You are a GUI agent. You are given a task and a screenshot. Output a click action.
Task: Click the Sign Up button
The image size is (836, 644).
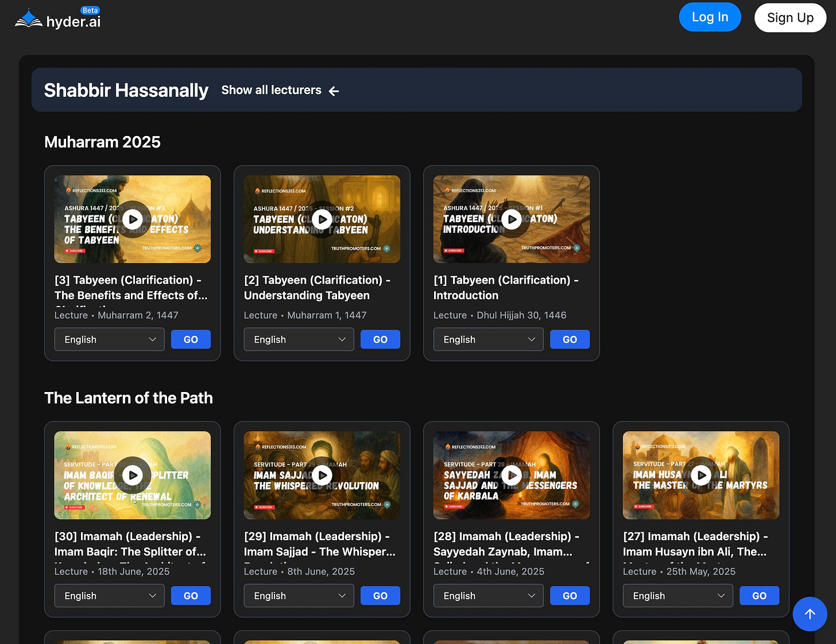[x=790, y=18]
